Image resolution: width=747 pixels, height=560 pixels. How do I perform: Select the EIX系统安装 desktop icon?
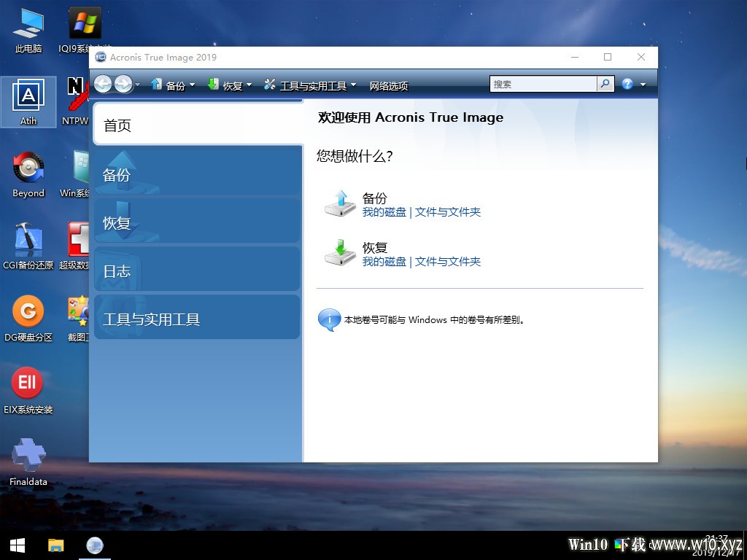pos(28,392)
